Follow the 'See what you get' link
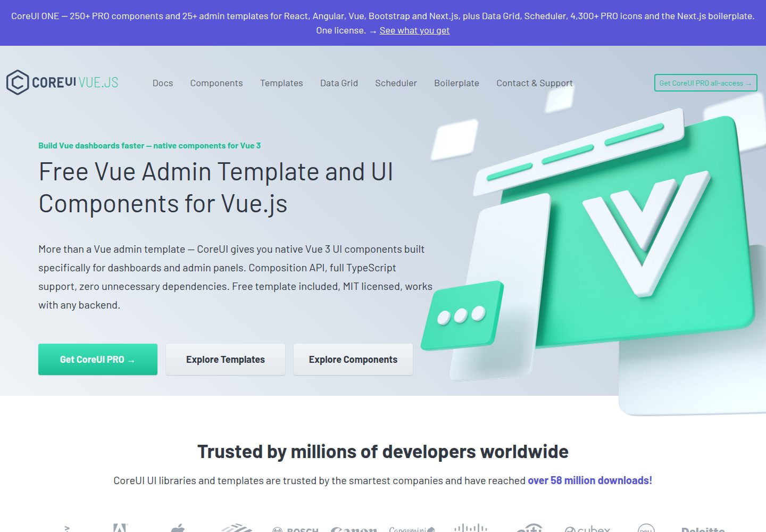This screenshot has width=766, height=532. coord(414,30)
